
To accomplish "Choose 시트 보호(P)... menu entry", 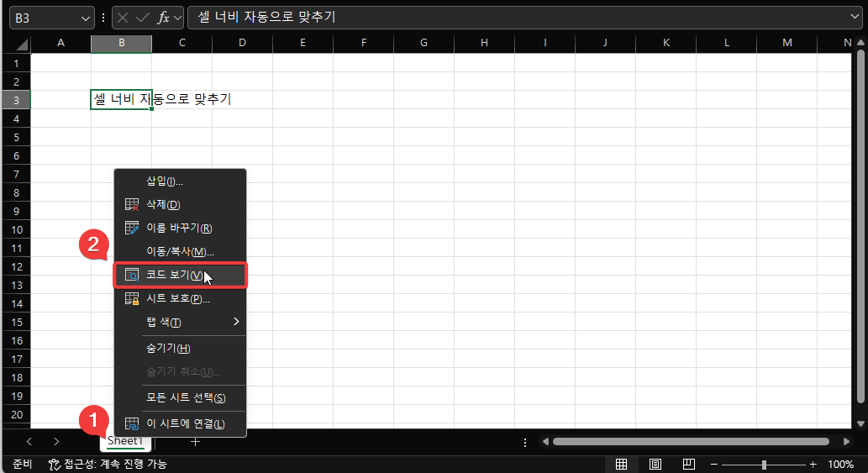I will point(180,299).
